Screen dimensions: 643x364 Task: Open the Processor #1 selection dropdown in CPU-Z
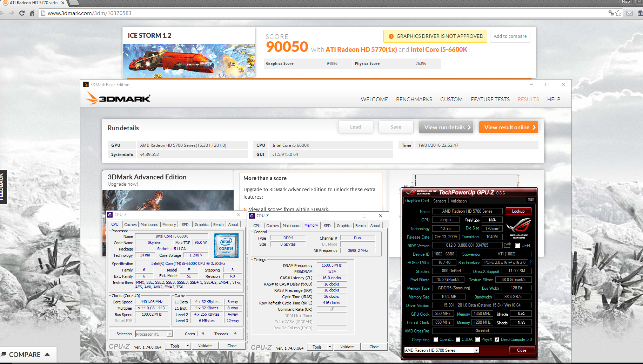click(x=170, y=334)
